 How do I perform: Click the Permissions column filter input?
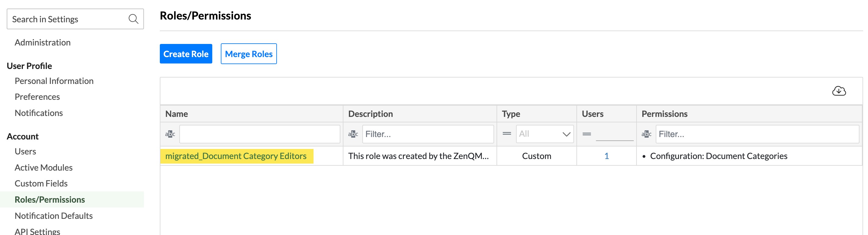click(757, 134)
